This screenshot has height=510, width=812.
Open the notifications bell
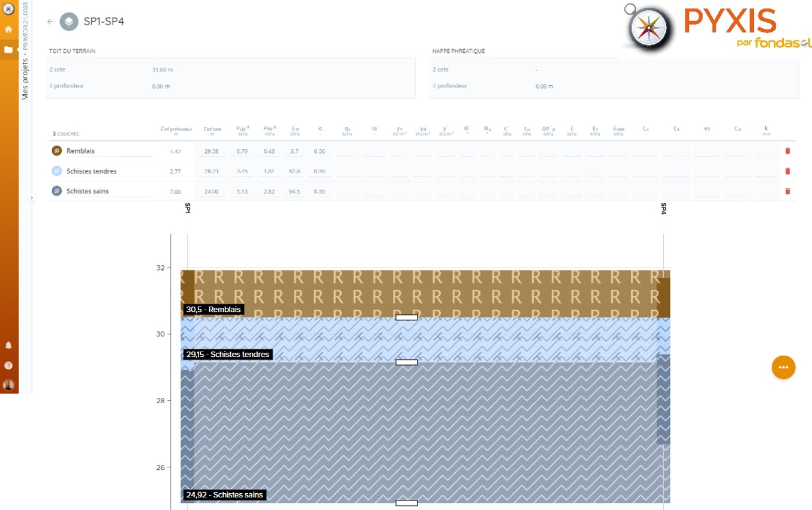pos(8,346)
